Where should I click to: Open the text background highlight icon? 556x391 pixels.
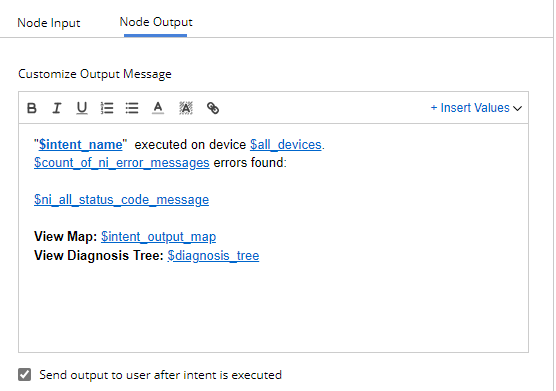tap(186, 108)
